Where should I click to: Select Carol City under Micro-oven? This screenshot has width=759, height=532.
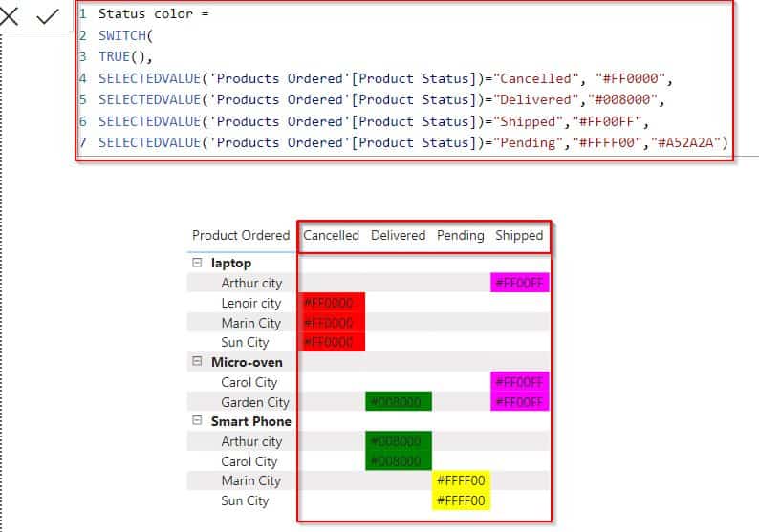click(x=249, y=382)
